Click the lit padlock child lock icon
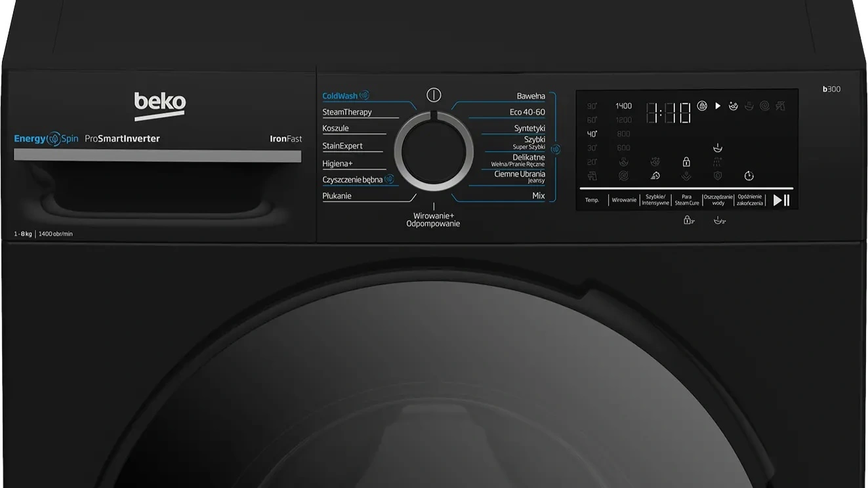The height and width of the screenshot is (488, 868). click(x=686, y=162)
